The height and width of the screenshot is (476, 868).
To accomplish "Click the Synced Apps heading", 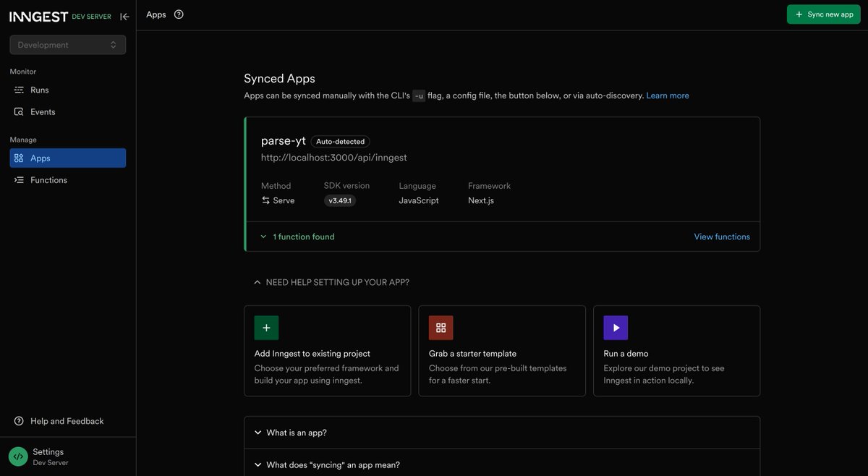I will pos(279,78).
